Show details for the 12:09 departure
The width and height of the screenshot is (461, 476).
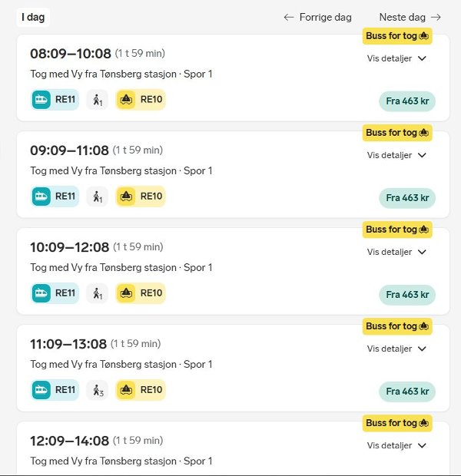(396, 445)
